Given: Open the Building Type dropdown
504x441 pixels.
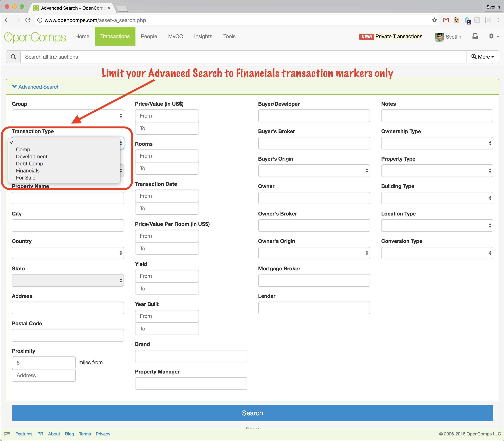Looking at the screenshot, I should tap(437, 198).
